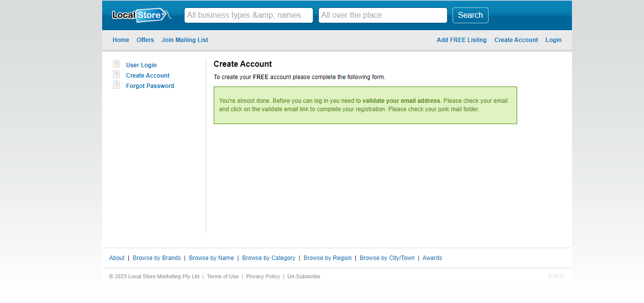The height and width of the screenshot is (303, 644).
Task: Browse by Brands in footer
Action: coord(156,258)
